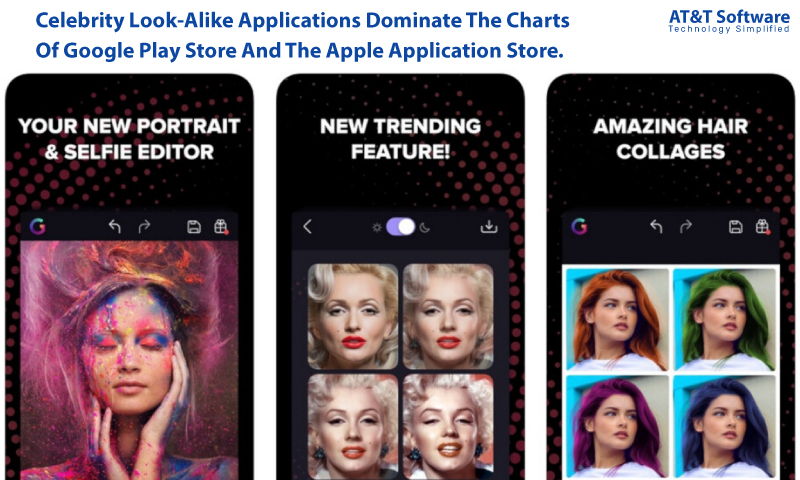Screen dimensions: 800x480
Task: Open the gift box icon in the first phone
Action: 221,226
